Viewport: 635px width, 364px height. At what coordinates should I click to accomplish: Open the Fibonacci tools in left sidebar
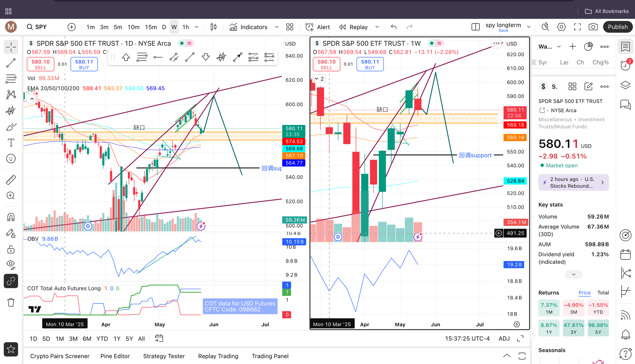(x=11, y=79)
